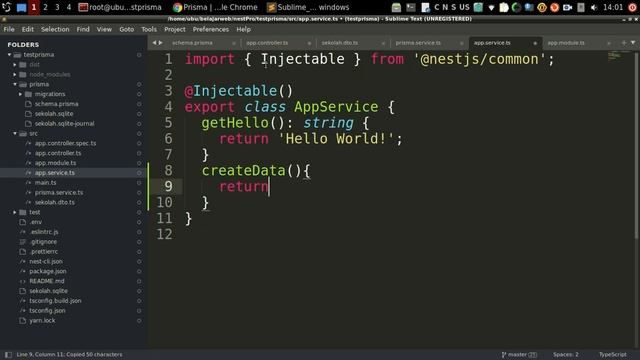
Task: Open app.controller.ts in the sidebar
Action: pyautogui.click(x=58, y=153)
